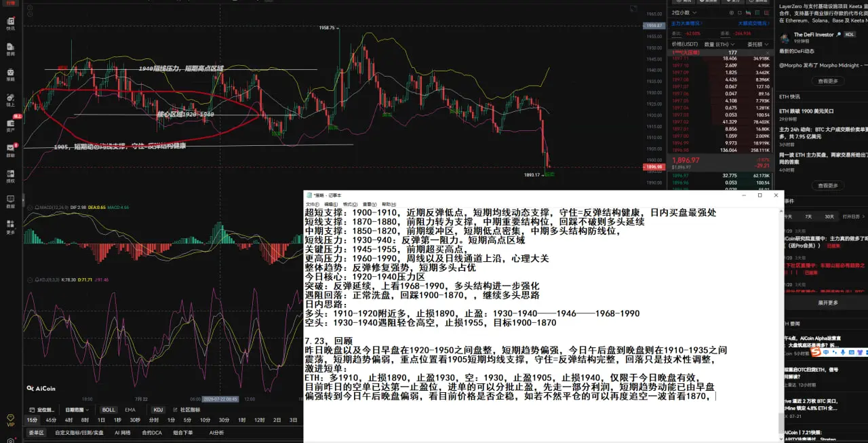This screenshot has height=443, width=868.
Task: Toggle the BOLL indicator on the chart
Action: click(108, 410)
